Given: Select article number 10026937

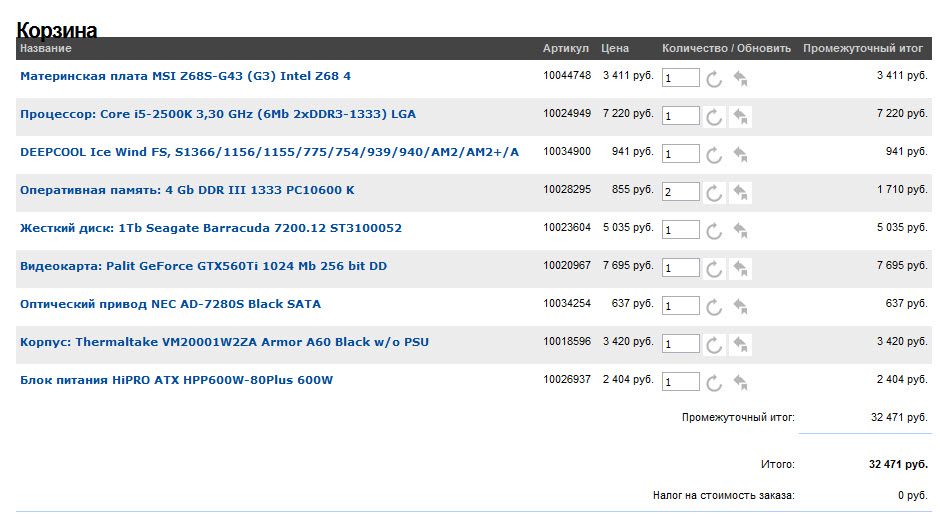Looking at the screenshot, I should [x=567, y=379].
